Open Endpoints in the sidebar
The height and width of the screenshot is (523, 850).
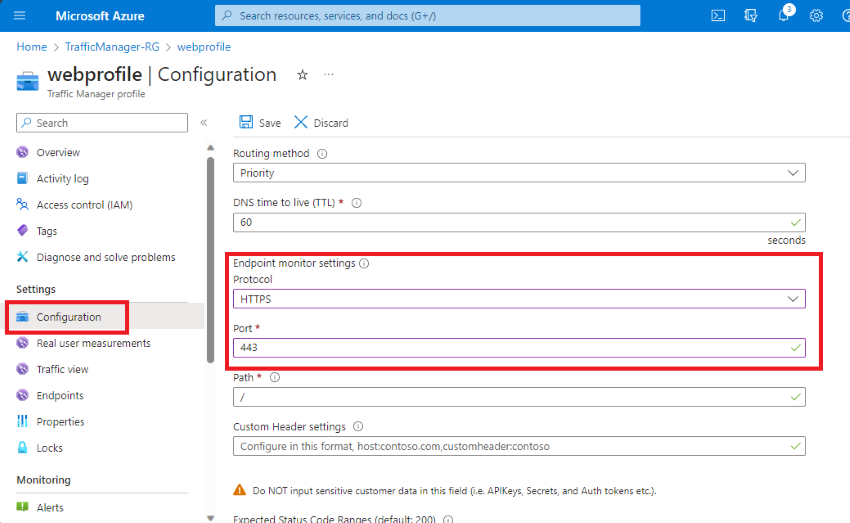[x=60, y=395]
